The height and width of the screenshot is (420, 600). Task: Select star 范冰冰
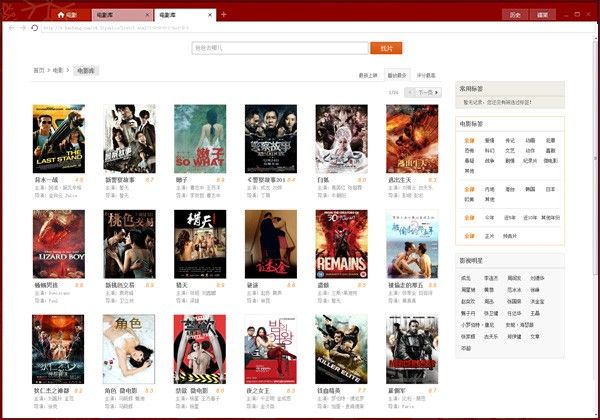514,290
